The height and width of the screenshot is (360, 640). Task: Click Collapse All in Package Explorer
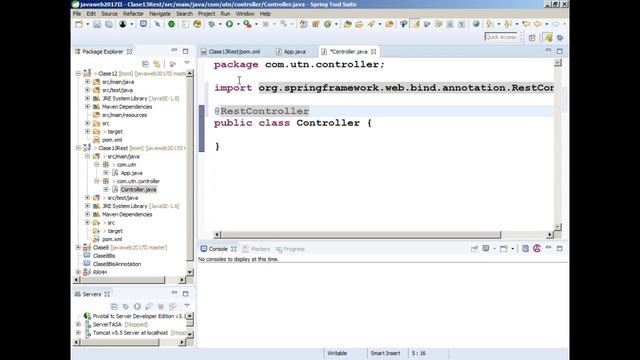145,64
